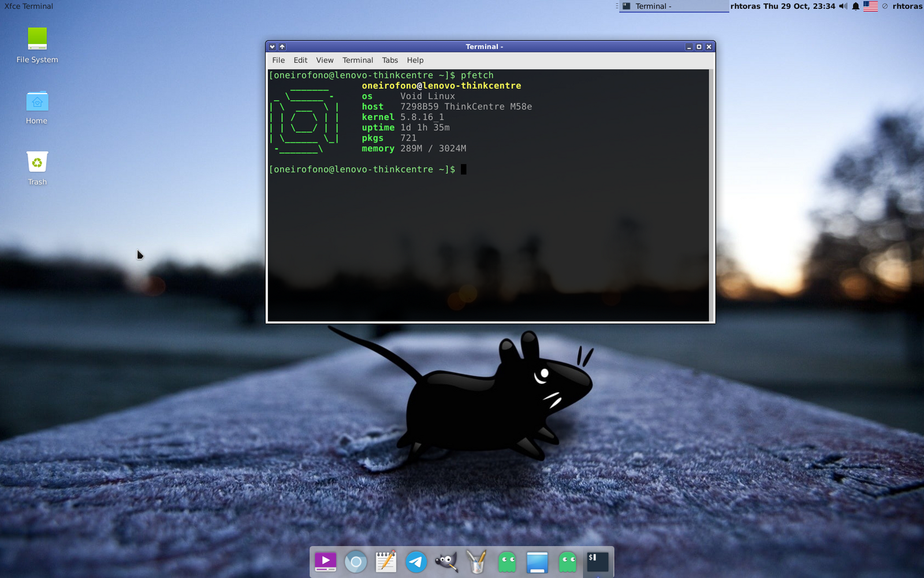Open the notepad text editor dock icon

pos(386,561)
